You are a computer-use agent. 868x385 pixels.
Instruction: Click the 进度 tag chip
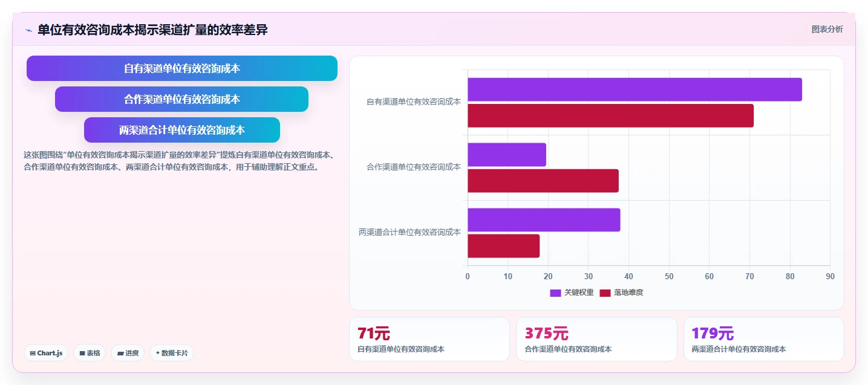point(128,353)
